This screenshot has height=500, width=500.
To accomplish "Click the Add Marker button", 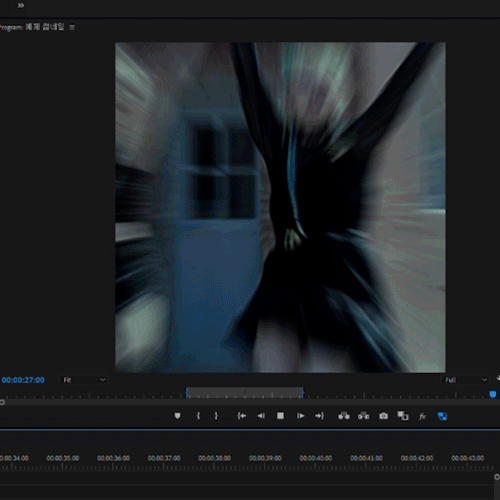I will point(177,416).
